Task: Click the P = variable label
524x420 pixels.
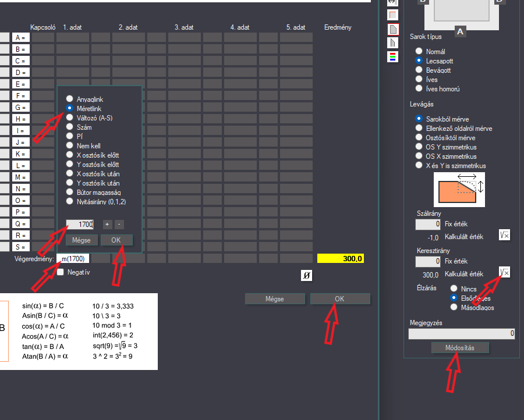Action: pos(21,212)
